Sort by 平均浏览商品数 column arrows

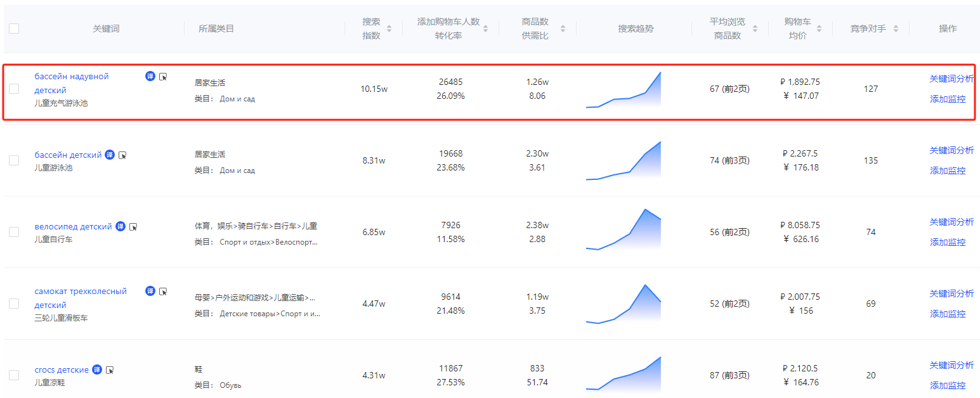(755, 29)
